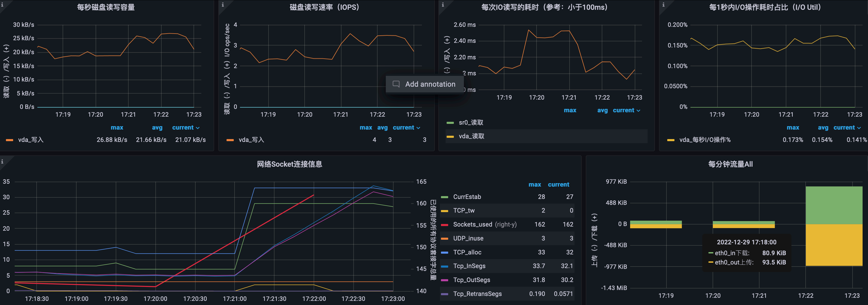Click the info icon on IOPS panel
868x305 pixels.
click(223, 5)
